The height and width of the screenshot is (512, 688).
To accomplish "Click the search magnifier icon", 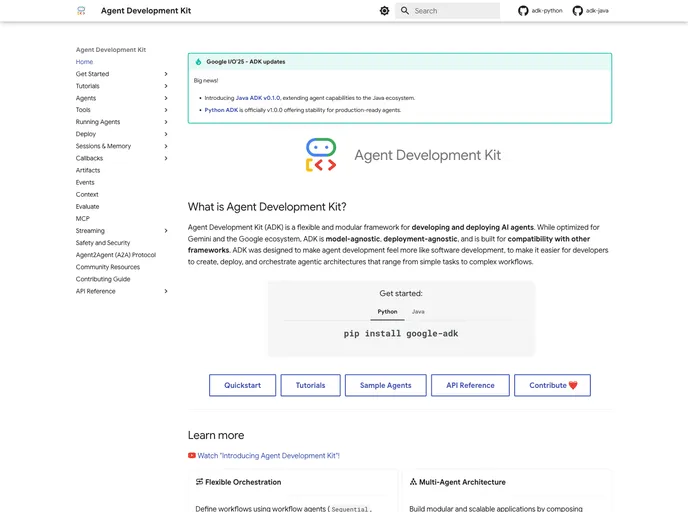I will 405,11.
